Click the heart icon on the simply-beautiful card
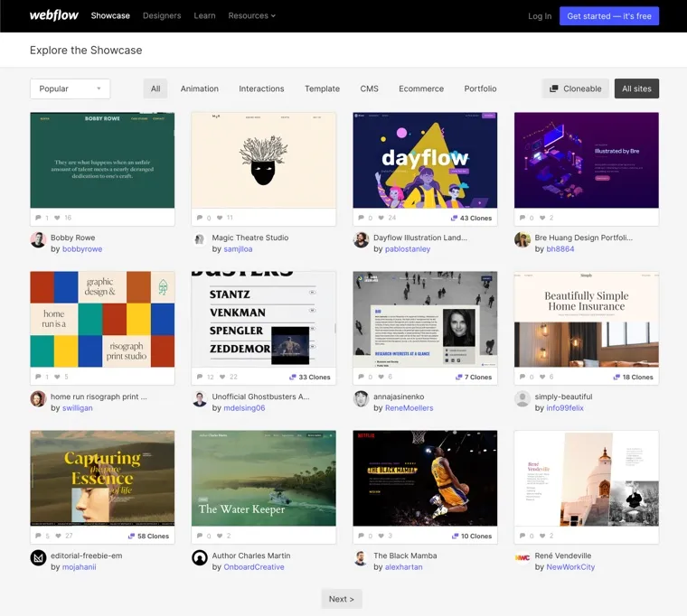 542,377
